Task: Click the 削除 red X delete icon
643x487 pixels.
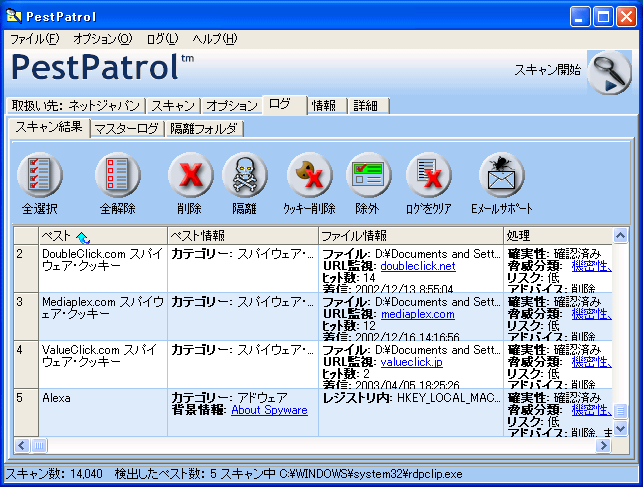Action: click(190, 175)
